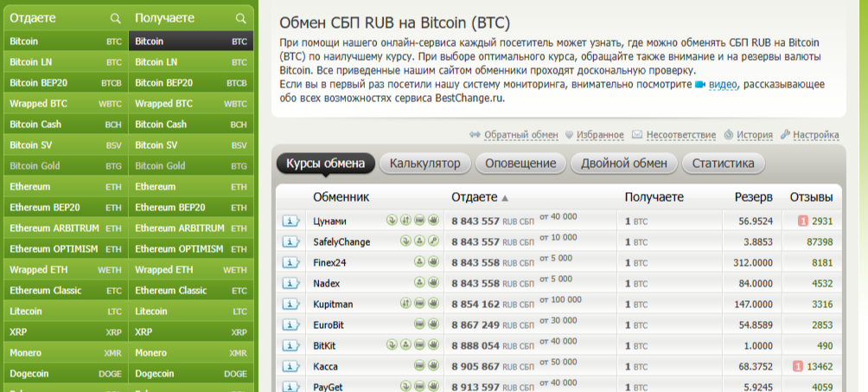Click the person badge in SafelyChange row
868x392 pixels.
point(419,241)
